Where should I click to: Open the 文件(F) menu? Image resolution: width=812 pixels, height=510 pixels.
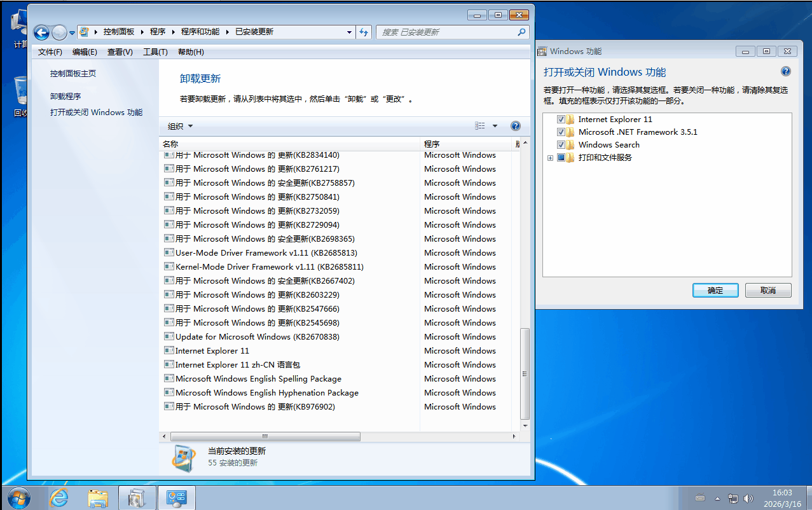pos(50,52)
